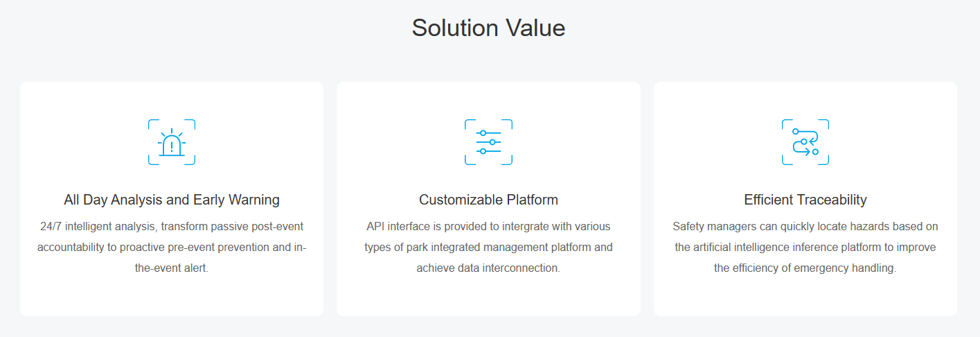The image size is (980, 337).
Task: Open the "Customizable Platform" card title
Action: tap(488, 200)
